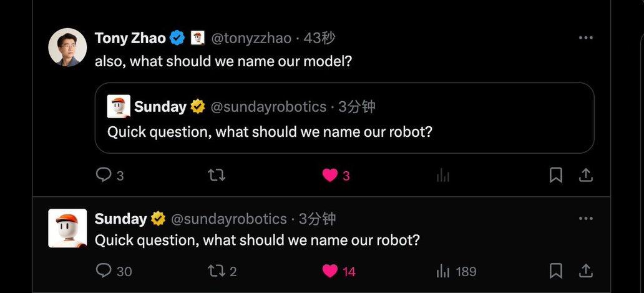Retweet Sunday's robot naming post
The height and width of the screenshot is (293, 644).
point(216,271)
